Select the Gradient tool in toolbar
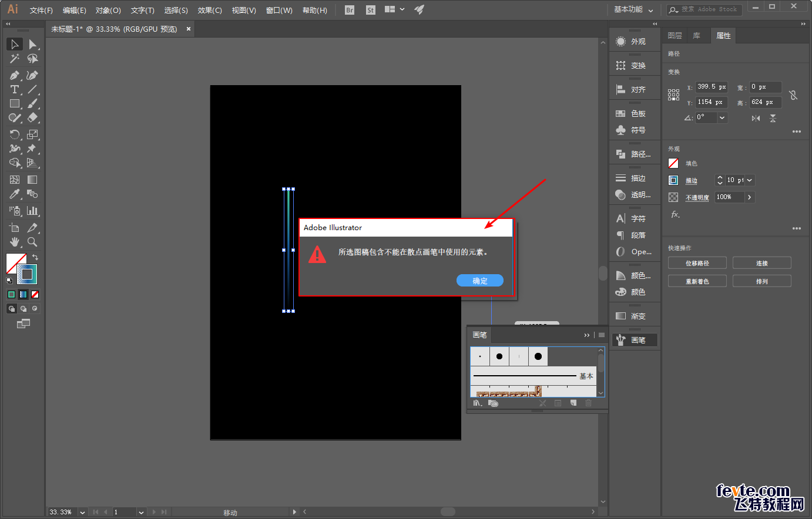 33,180
